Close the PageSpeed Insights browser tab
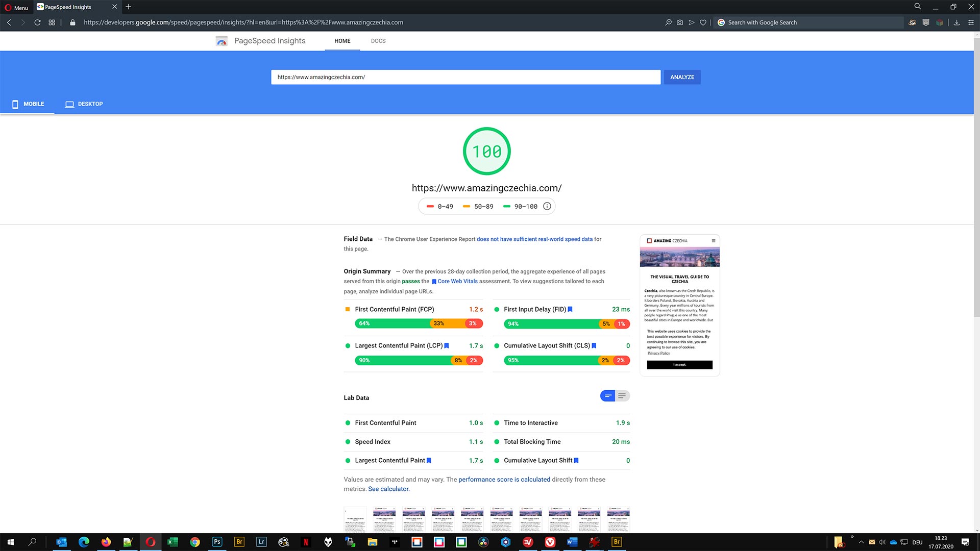Image resolution: width=980 pixels, height=551 pixels. [x=114, y=7]
